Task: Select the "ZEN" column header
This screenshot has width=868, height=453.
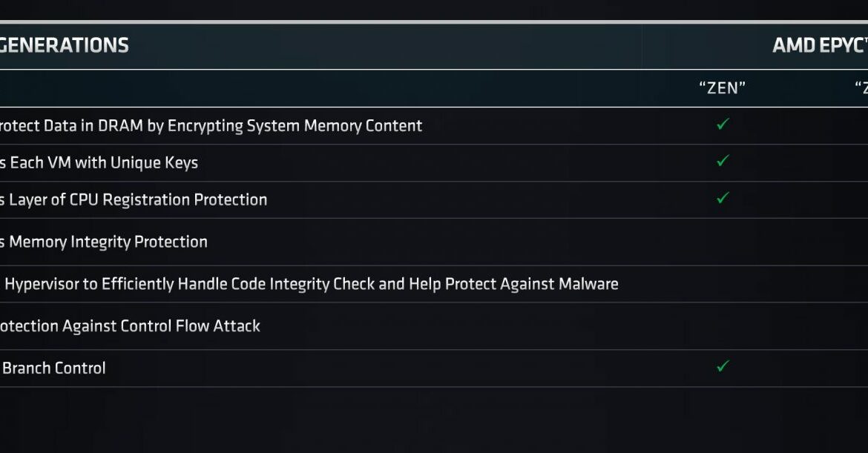Action: [723, 88]
